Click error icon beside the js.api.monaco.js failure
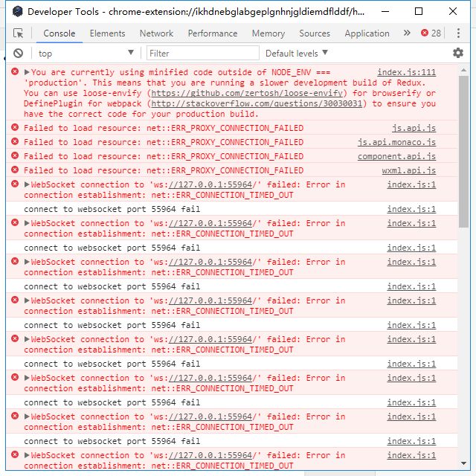The width and height of the screenshot is (476, 476). click(15, 141)
